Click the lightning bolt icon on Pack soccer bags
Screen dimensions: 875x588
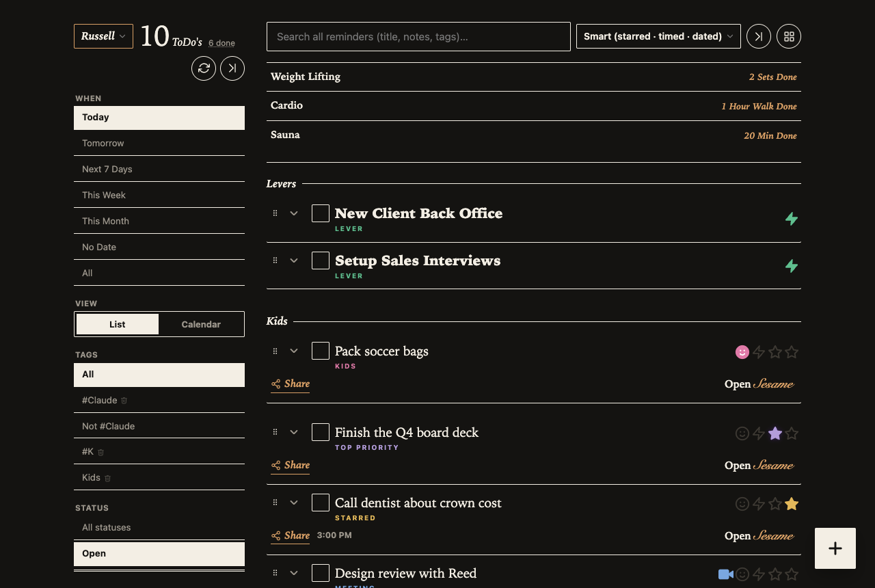tap(759, 352)
